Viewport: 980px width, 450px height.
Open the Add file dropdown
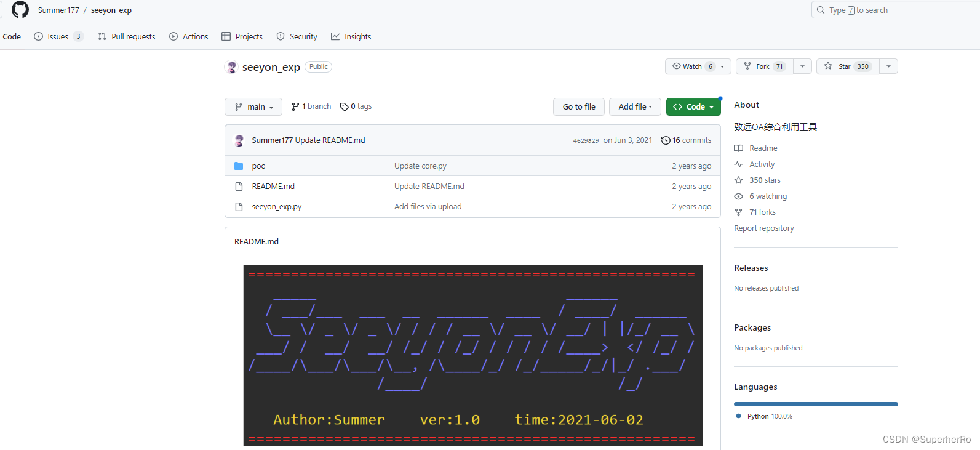[635, 107]
